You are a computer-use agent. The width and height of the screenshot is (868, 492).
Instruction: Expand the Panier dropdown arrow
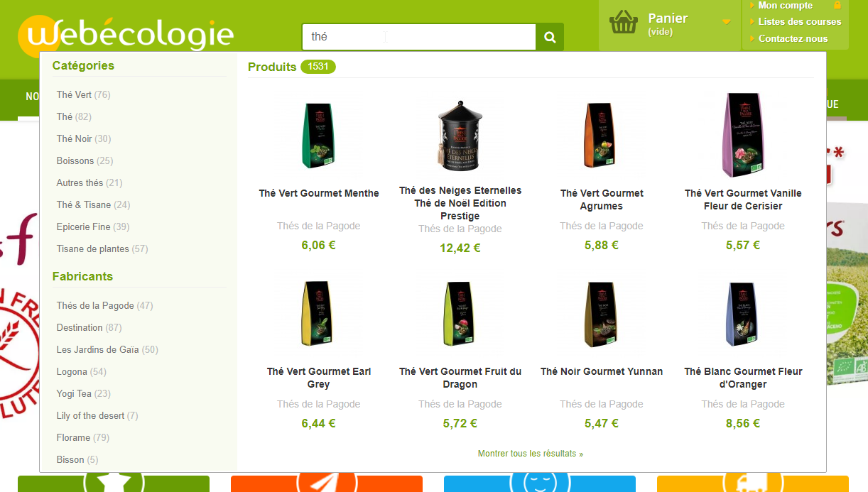(x=726, y=22)
